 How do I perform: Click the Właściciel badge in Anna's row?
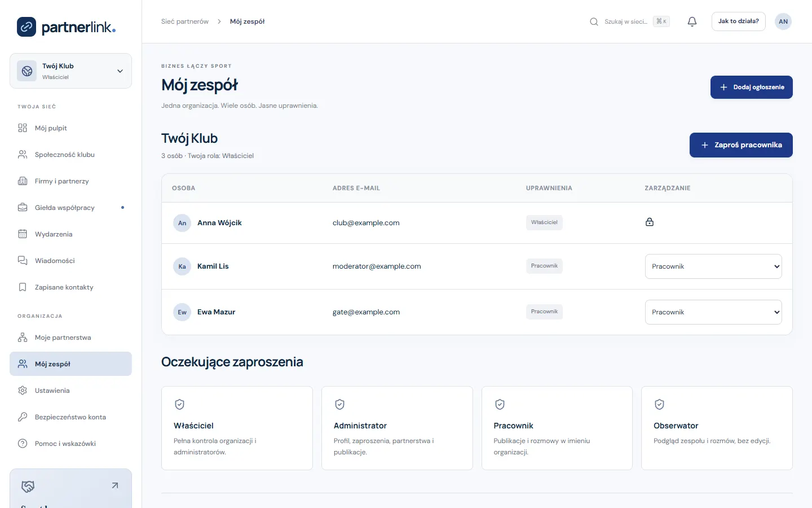pyautogui.click(x=544, y=222)
